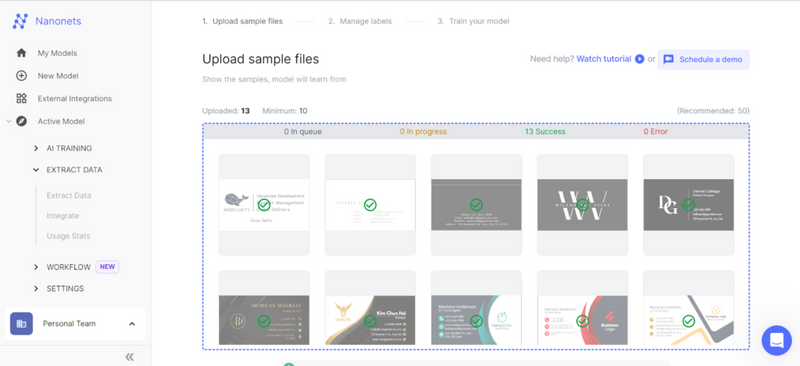Click checkmark on Kim Chun Hei card
The height and width of the screenshot is (366, 800).
tap(370, 321)
